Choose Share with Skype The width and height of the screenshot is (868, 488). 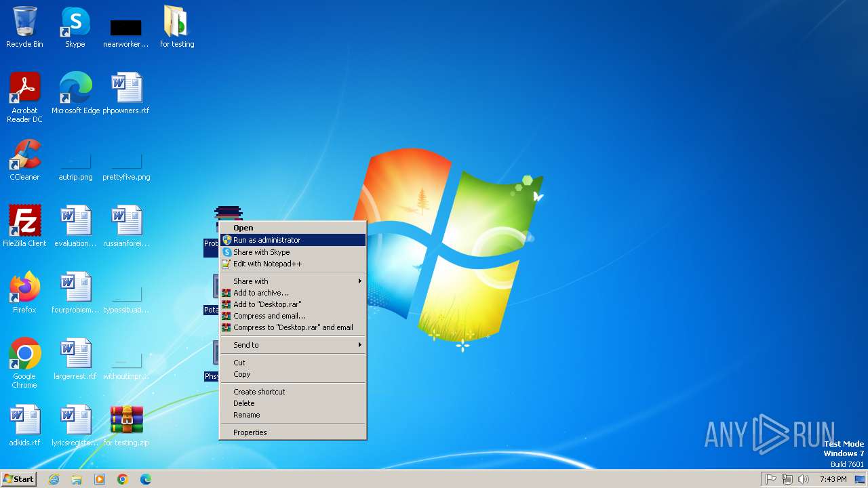tap(293, 252)
